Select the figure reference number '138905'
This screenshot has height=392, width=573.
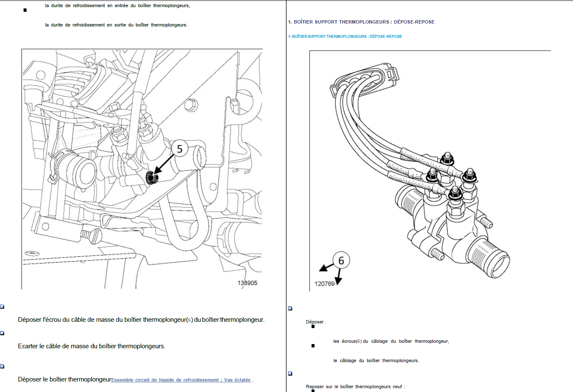click(248, 283)
